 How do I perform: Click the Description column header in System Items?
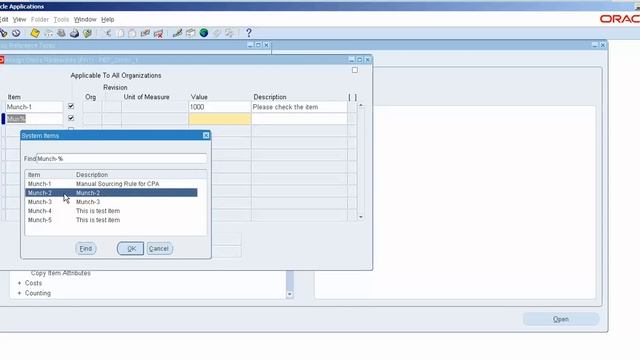click(92, 175)
